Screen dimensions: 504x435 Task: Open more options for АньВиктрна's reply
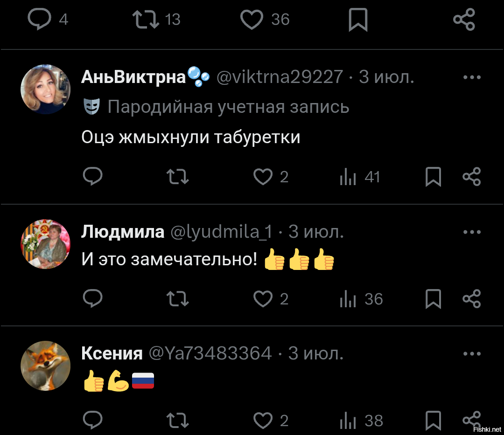[472, 77]
